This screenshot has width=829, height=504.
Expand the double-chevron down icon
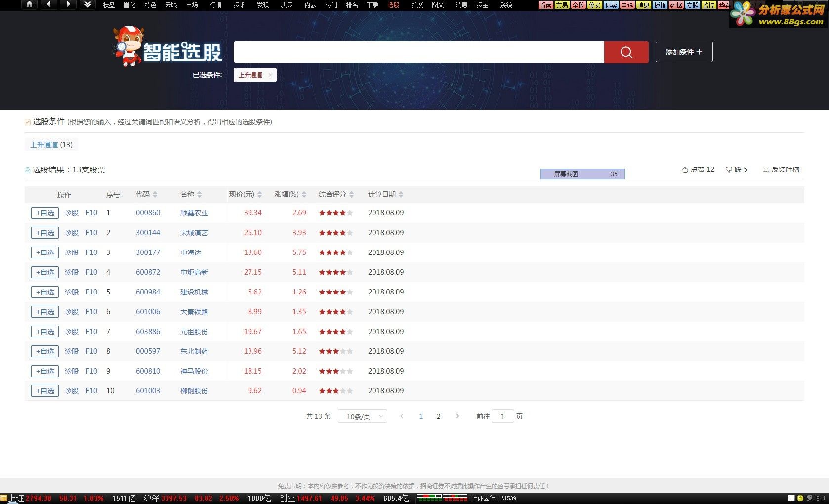tap(87, 4)
